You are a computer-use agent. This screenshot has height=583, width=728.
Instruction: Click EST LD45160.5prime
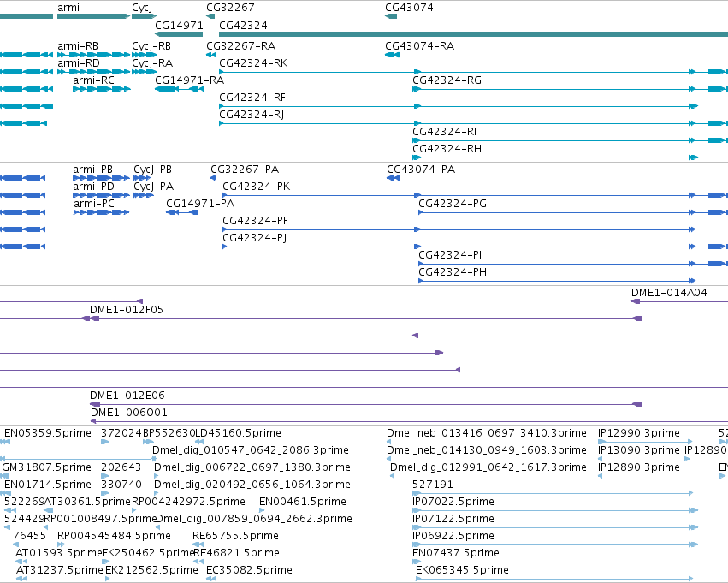point(239,434)
